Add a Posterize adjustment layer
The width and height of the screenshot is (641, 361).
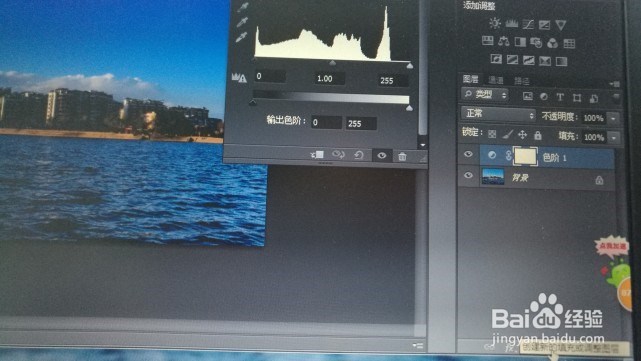(x=512, y=60)
